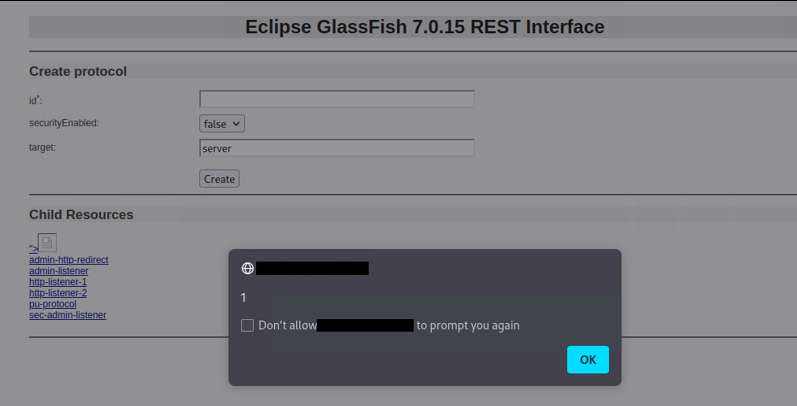Click the alert message text "1"
This screenshot has width=797, height=406.
pos(243,298)
